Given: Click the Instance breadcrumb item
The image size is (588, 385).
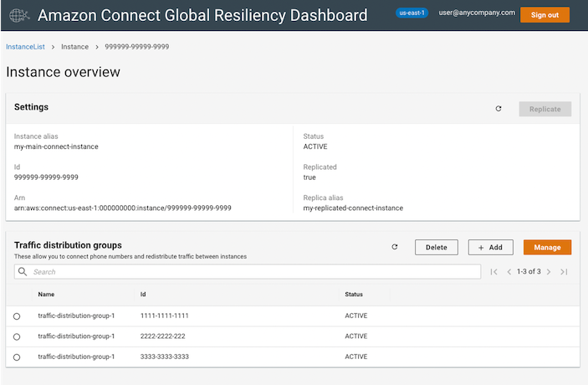Looking at the screenshot, I should pyautogui.click(x=75, y=47).
